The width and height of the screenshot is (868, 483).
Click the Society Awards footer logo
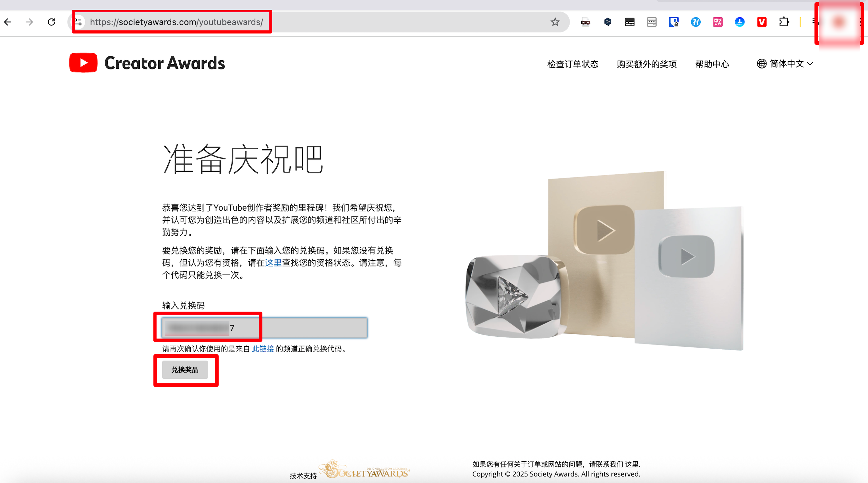364,469
